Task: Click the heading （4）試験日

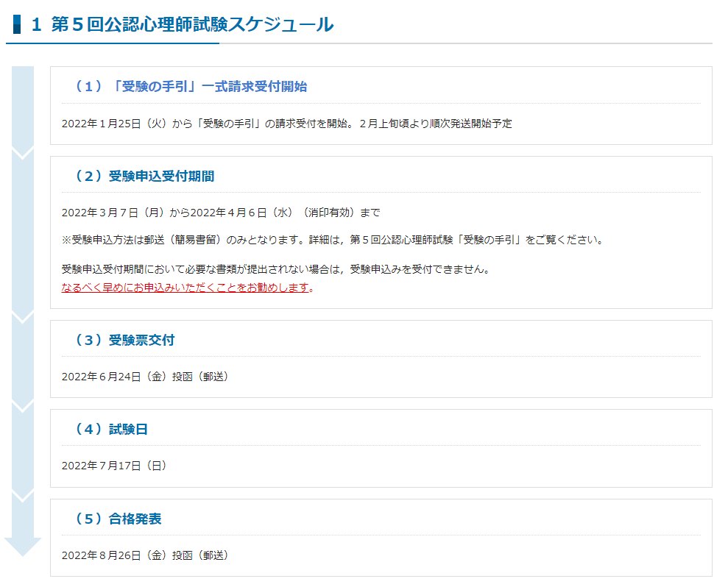Action: [x=111, y=429]
